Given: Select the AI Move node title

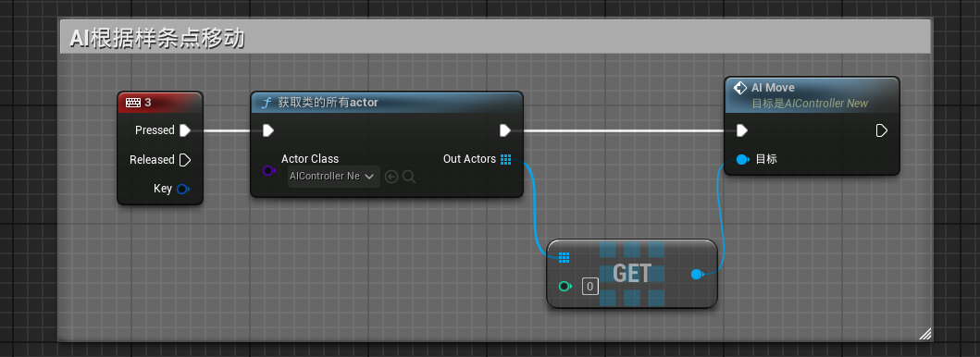Looking at the screenshot, I should pos(773,88).
